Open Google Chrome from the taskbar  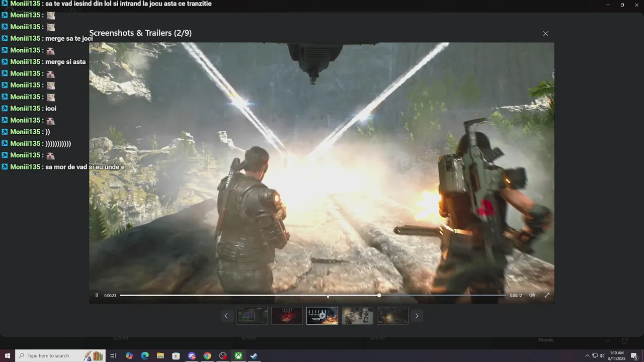(x=207, y=356)
